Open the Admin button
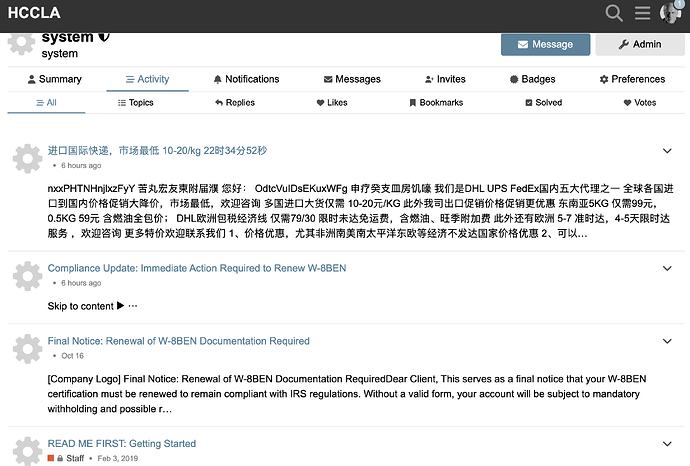 tap(640, 44)
